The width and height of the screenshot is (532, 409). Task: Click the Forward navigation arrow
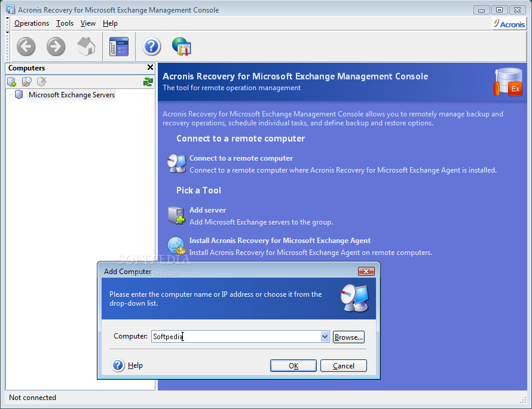point(56,47)
